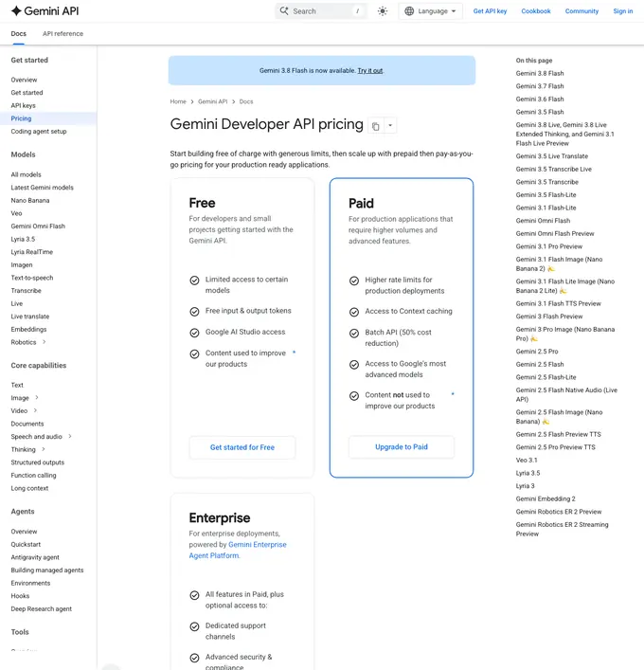Open Gemini Omni Flash sidebar entry
The image size is (644, 670).
(38, 226)
